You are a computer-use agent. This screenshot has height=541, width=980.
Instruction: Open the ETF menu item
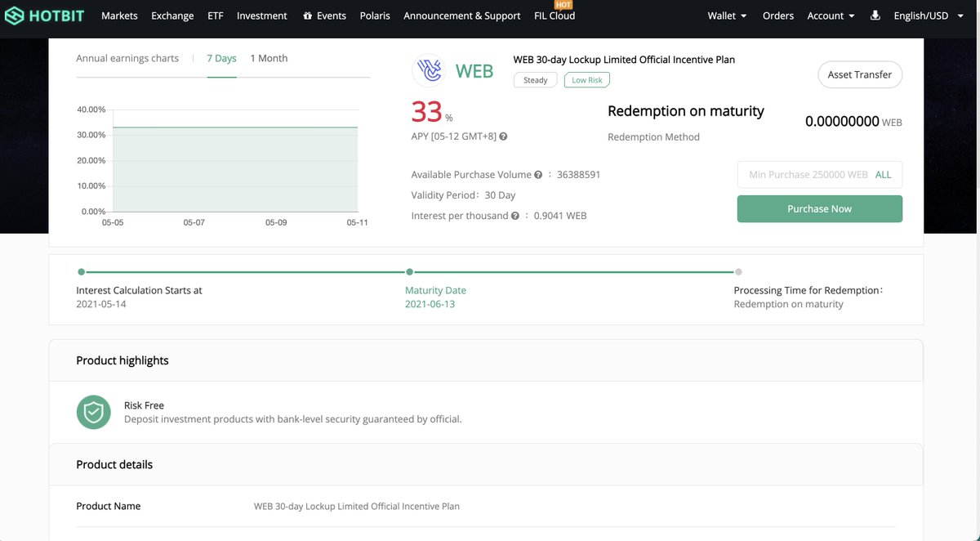tap(215, 16)
